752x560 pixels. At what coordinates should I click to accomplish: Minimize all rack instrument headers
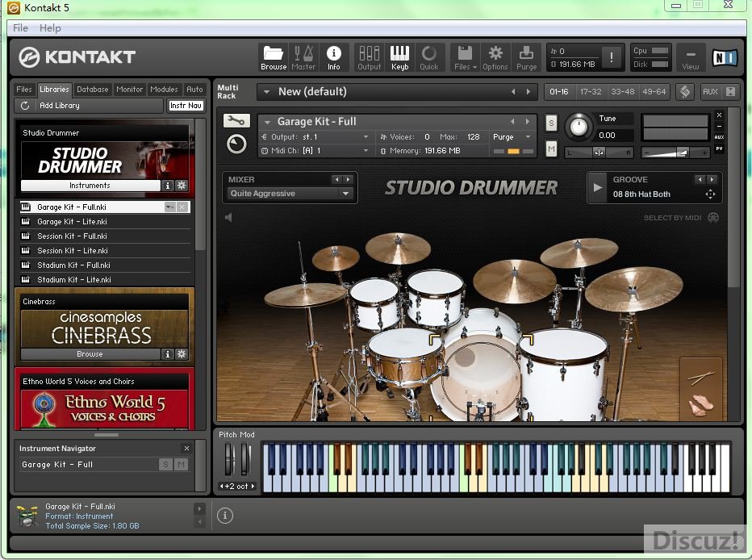(x=730, y=91)
